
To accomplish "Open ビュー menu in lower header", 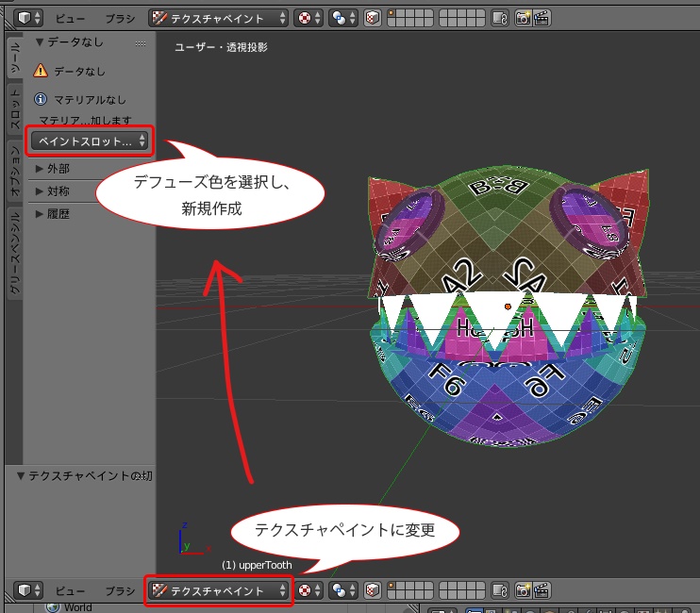I will pos(70,590).
